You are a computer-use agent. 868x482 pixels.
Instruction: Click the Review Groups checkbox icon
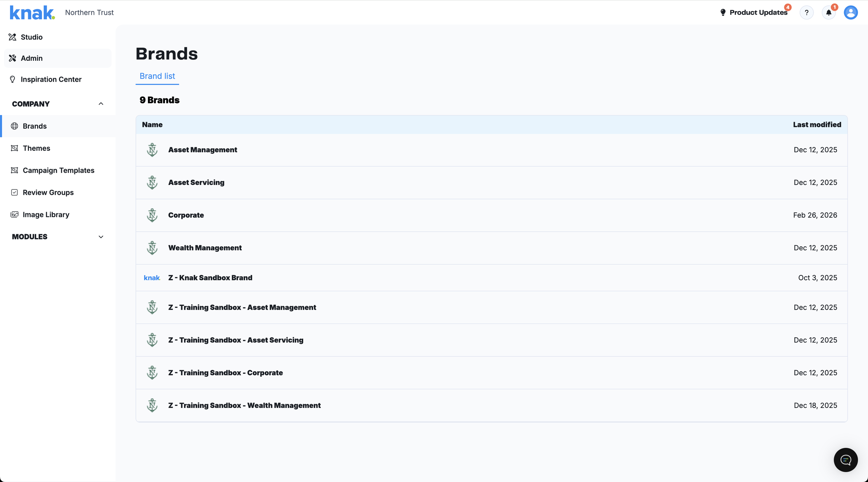coord(14,193)
